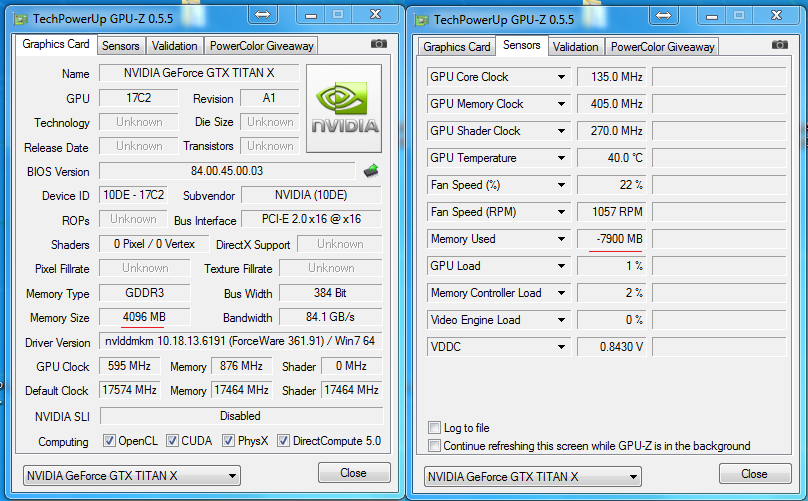Toggle the PhysX checkbox
Screen dimensions: 808x501
coord(228,441)
